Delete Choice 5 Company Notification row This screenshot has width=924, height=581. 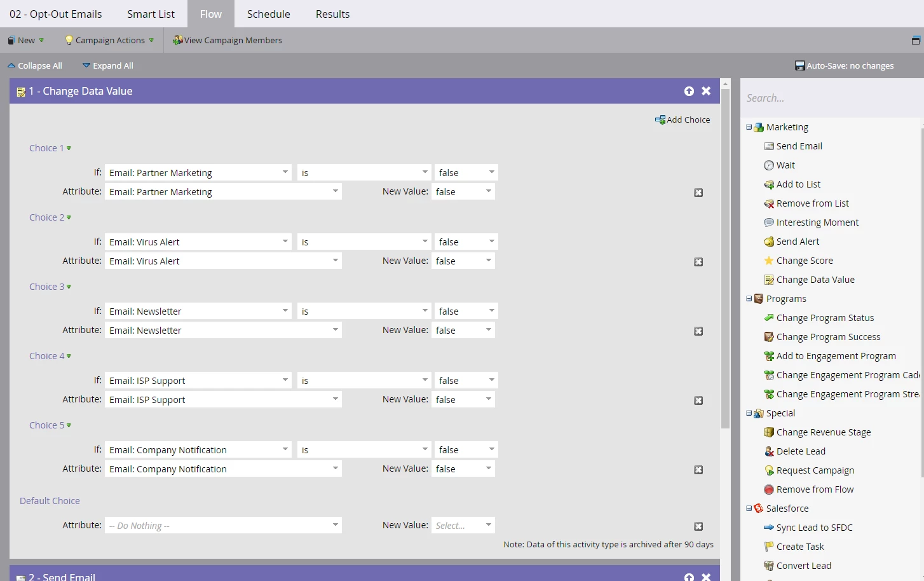coord(698,470)
